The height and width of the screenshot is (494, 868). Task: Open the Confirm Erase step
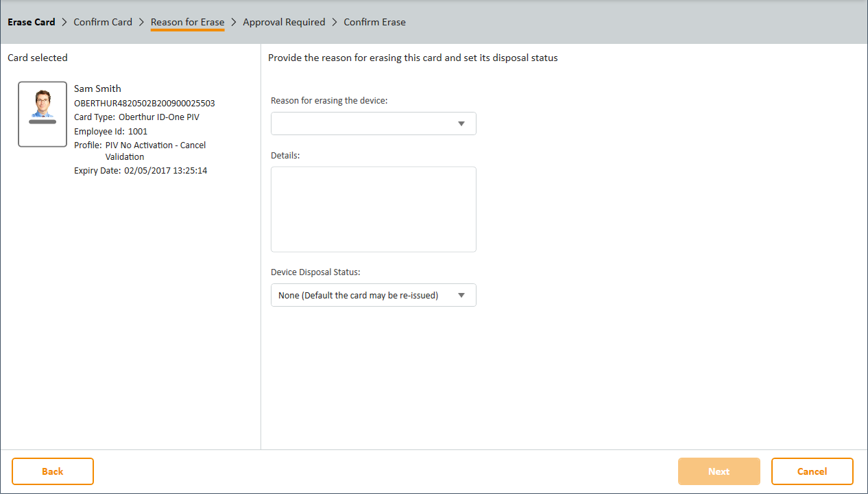[x=374, y=22]
